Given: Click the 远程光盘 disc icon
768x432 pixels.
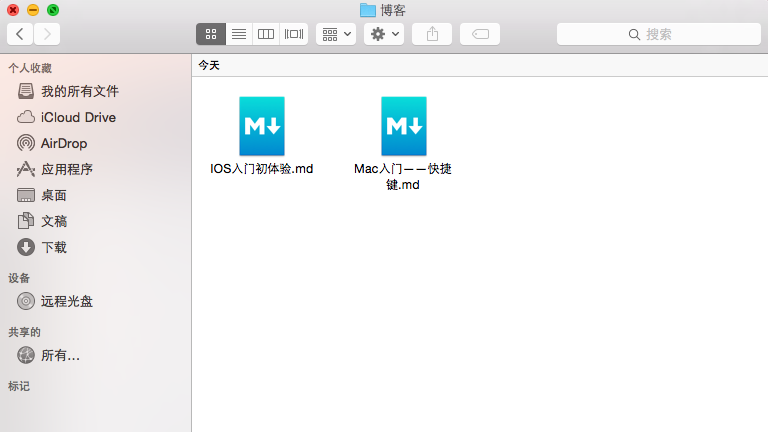Looking at the screenshot, I should [26, 301].
